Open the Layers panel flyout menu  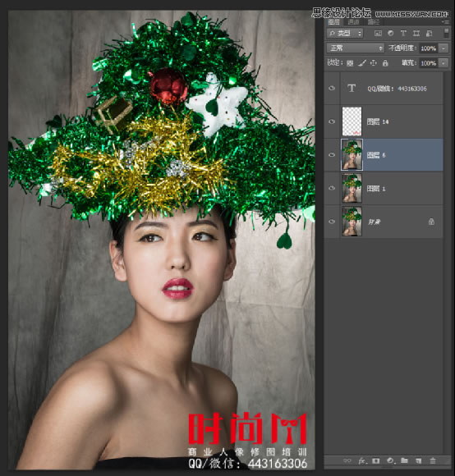point(445,22)
